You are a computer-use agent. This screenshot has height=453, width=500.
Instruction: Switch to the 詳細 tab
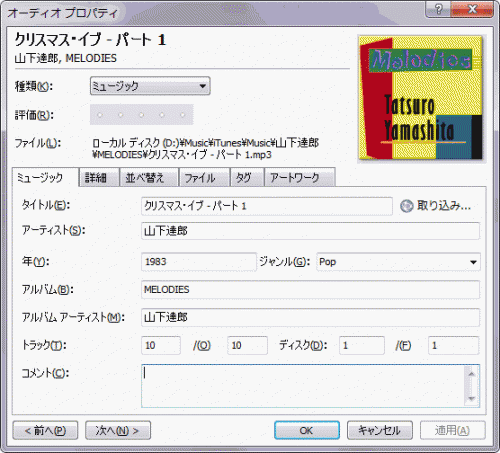pos(99,178)
